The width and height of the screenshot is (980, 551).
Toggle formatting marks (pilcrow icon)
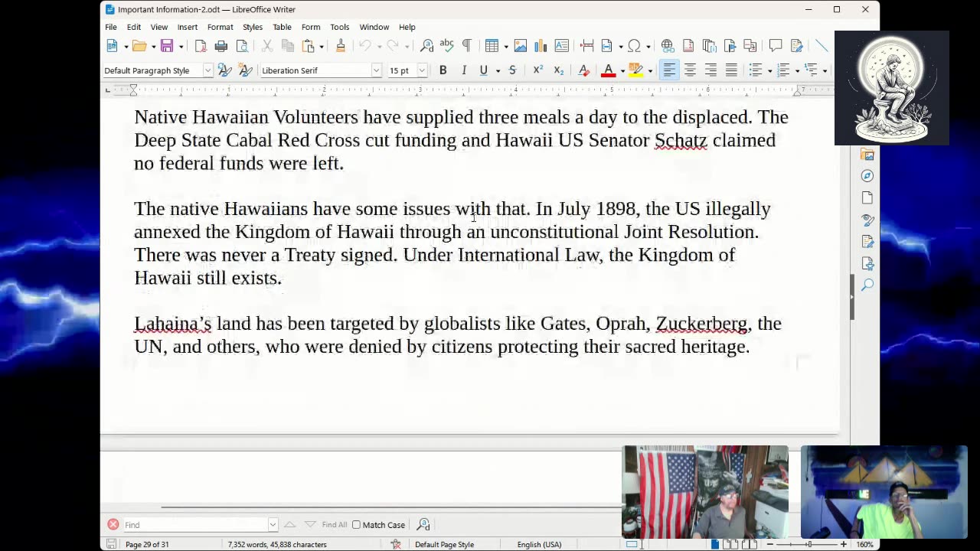click(x=466, y=46)
